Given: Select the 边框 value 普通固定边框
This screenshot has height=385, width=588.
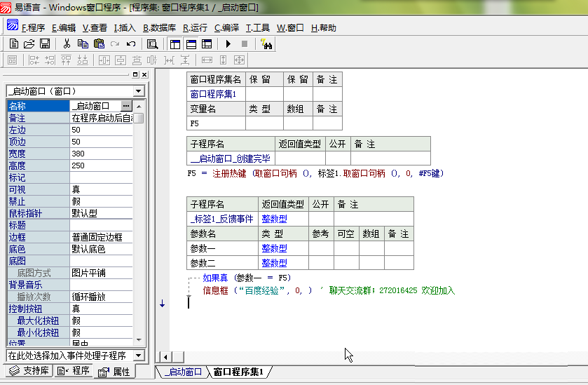Looking at the screenshot, I should pos(101,237).
